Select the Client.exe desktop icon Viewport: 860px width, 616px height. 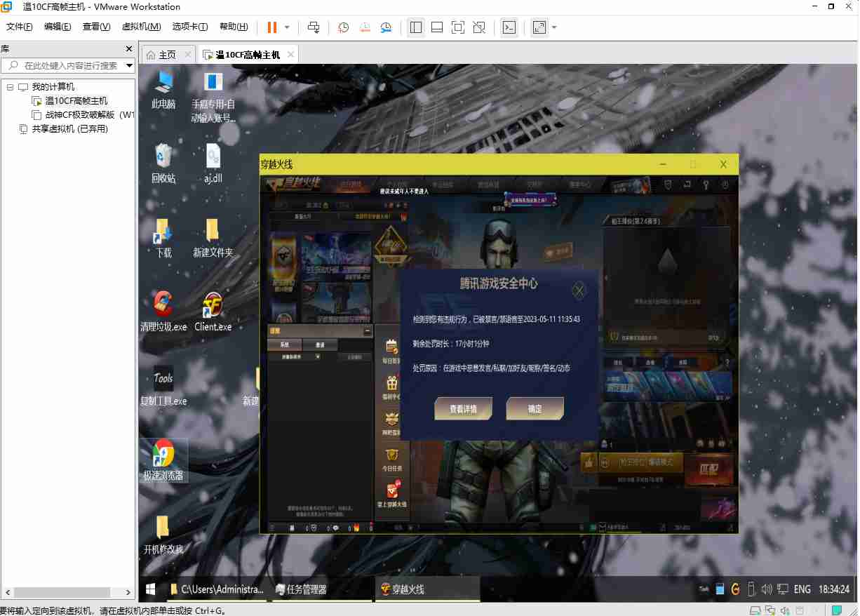(213, 312)
